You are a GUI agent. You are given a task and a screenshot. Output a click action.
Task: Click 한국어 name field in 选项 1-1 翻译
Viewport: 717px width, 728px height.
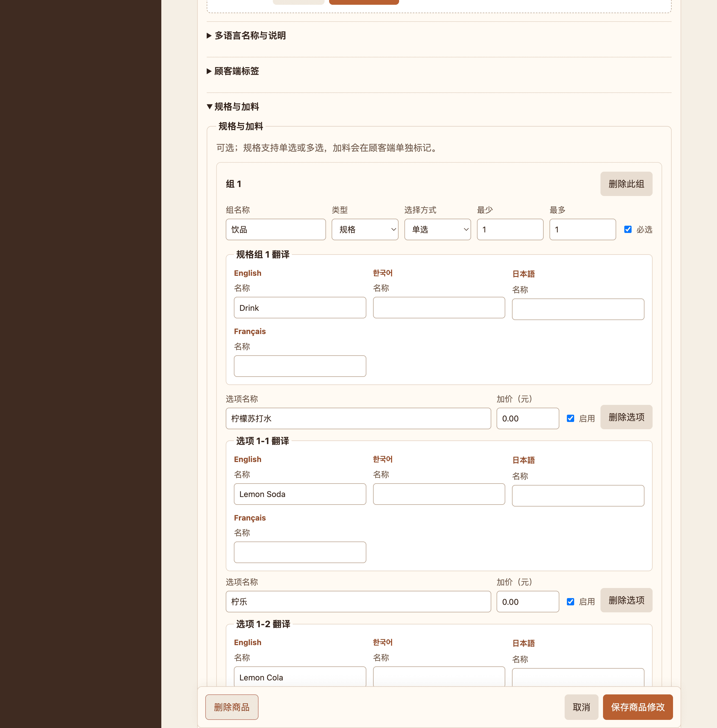[x=439, y=494]
